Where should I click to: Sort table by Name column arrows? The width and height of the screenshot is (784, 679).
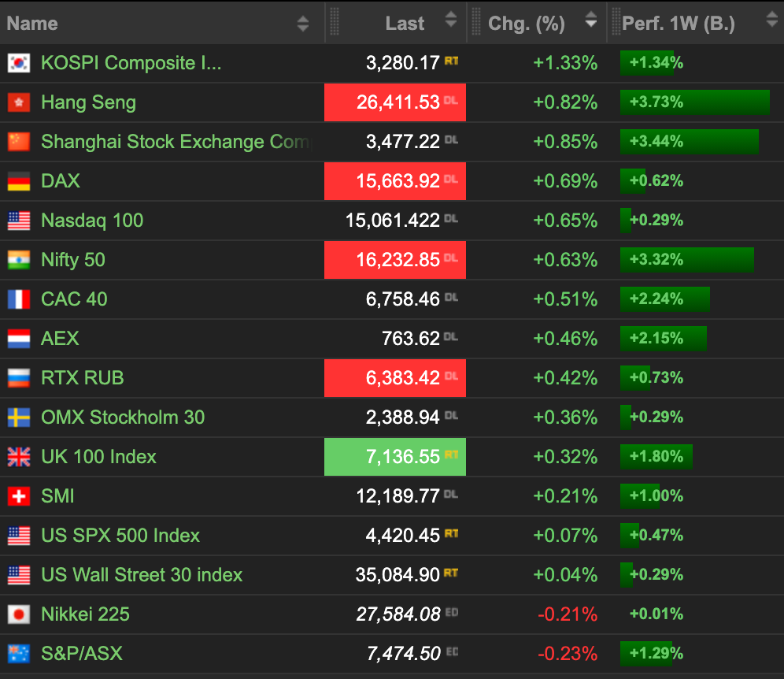point(302,24)
